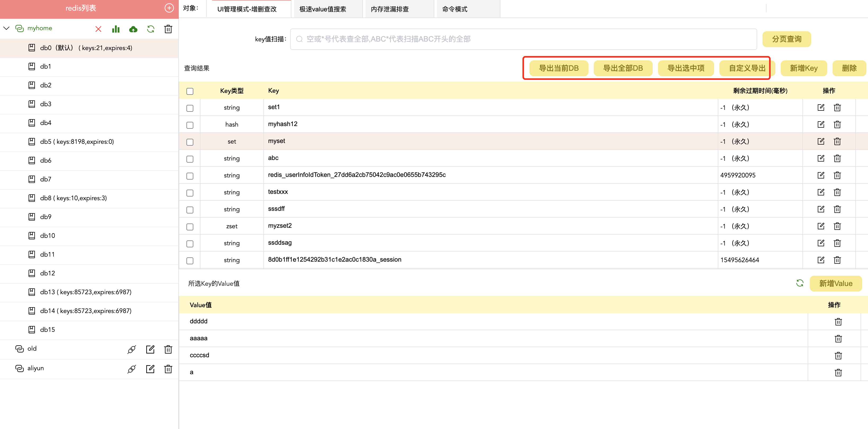Edit the aliyun connection settings
The image size is (868, 429).
pos(150,369)
